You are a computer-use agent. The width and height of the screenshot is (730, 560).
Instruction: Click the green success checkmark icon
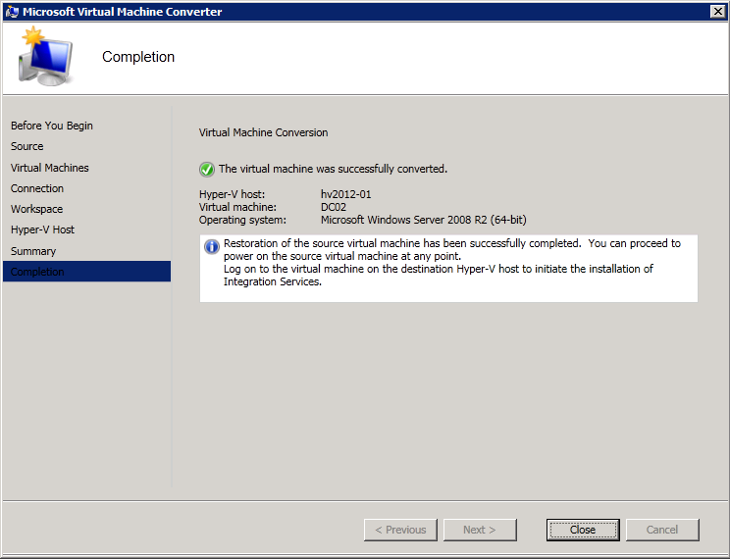(x=207, y=169)
